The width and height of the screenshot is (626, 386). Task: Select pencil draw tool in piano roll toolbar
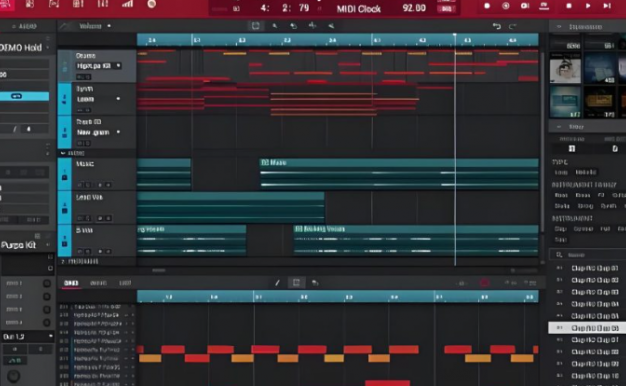[277, 283]
